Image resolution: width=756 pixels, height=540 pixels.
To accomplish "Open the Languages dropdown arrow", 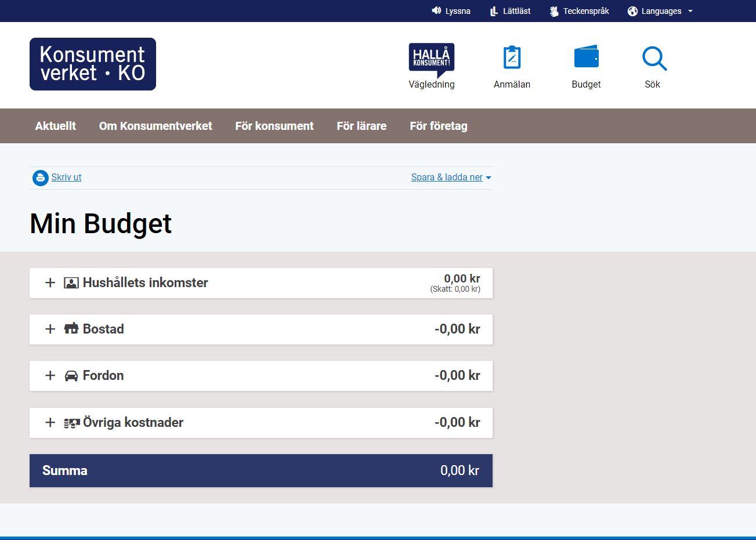I will tap(690, 11).
